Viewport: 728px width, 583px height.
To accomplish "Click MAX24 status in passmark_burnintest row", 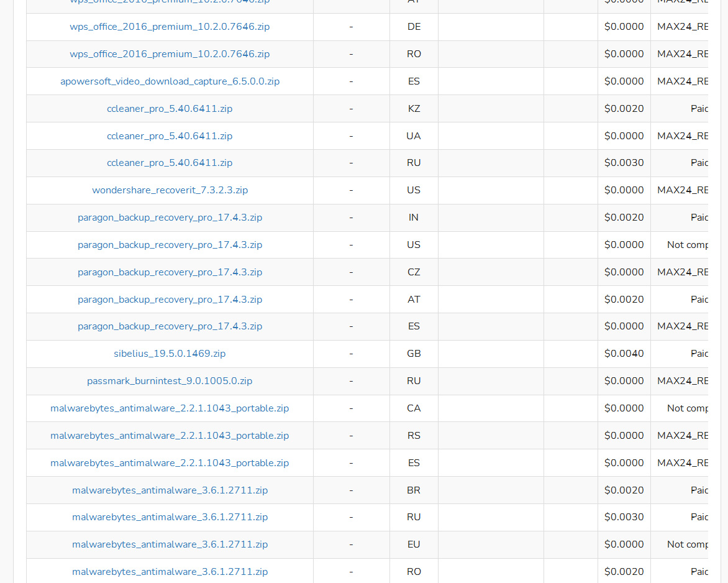I will 683,382.
